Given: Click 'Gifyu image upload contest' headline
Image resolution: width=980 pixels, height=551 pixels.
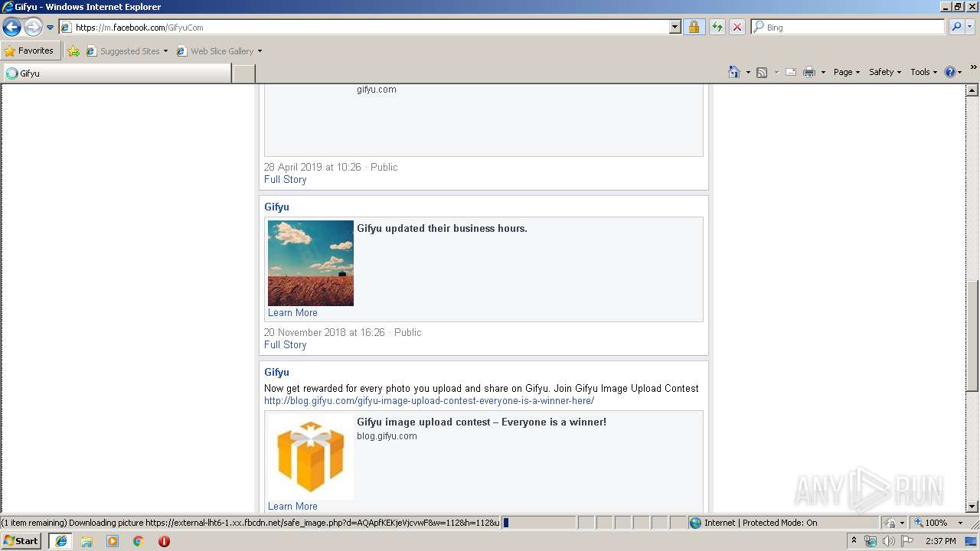Looking at the screenshot, I should coord(482,422).
